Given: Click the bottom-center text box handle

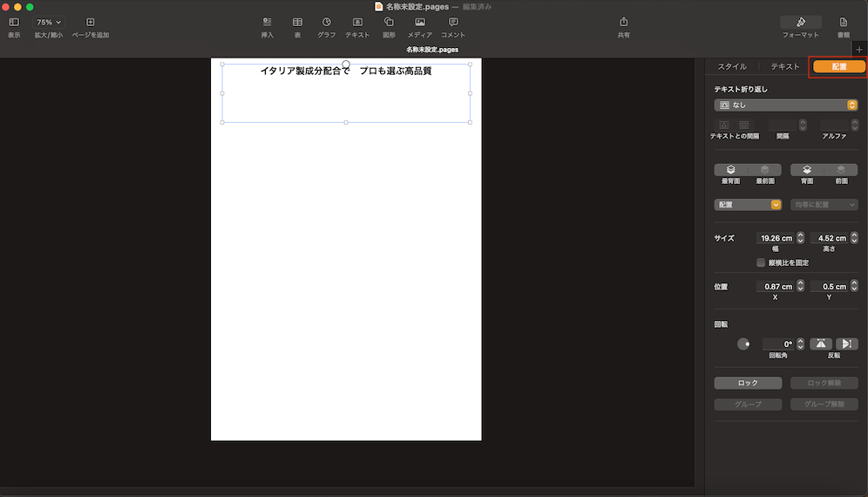Looking at the screenshot, I should coord(346,122).
